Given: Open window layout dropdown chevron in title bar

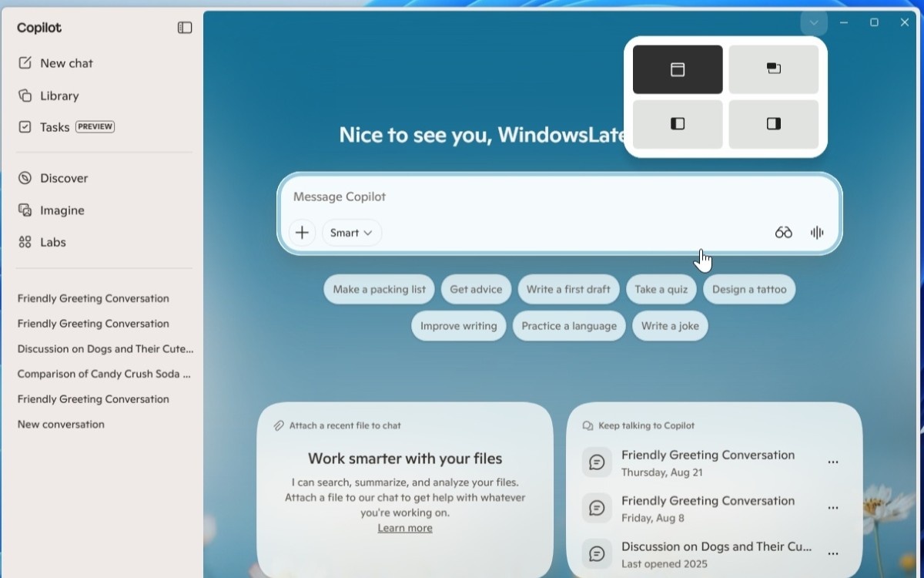Looking at the screenshot, I should [814, 22].
